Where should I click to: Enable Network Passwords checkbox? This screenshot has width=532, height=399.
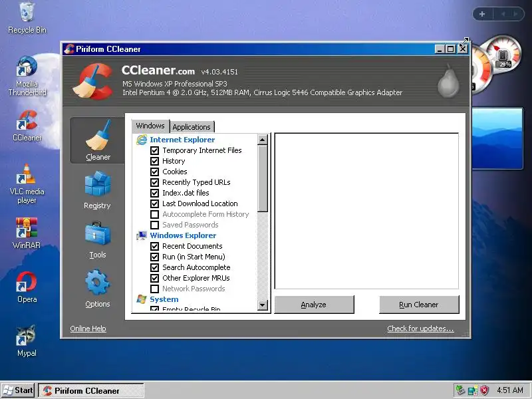pyautogui.click(x=154, y=289)
